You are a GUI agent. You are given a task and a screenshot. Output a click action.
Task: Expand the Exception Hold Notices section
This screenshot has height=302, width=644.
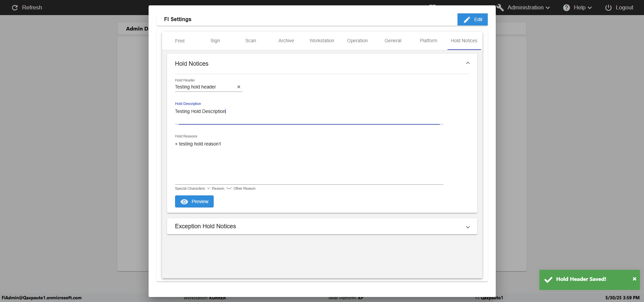coord(468,227)
